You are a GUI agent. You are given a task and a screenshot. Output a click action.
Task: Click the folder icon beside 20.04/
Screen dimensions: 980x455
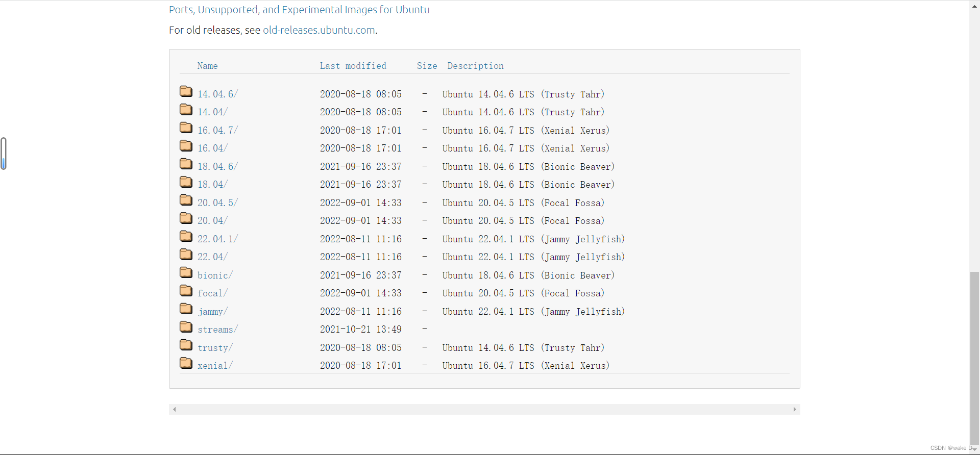coord(186,218)
